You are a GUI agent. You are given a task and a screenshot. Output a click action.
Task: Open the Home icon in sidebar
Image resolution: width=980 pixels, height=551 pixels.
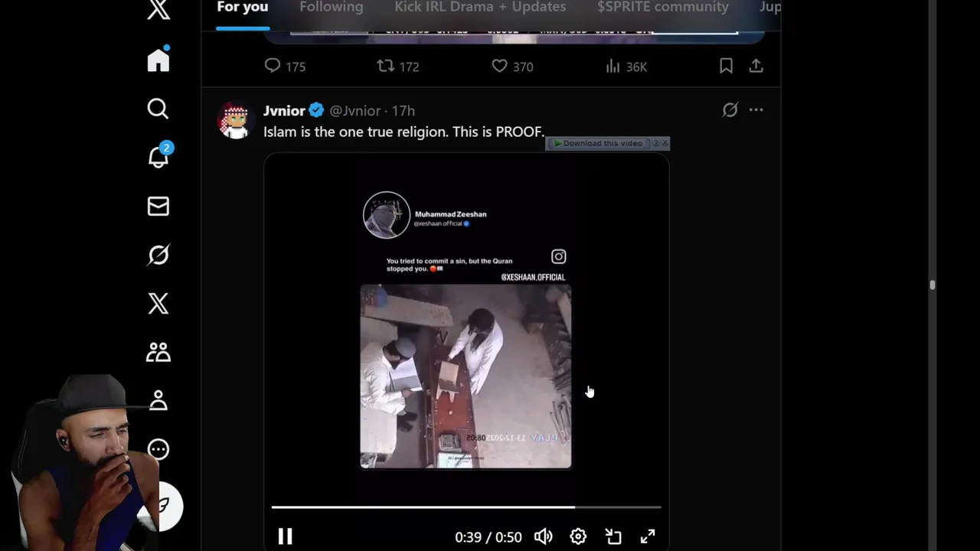point(158,60)
